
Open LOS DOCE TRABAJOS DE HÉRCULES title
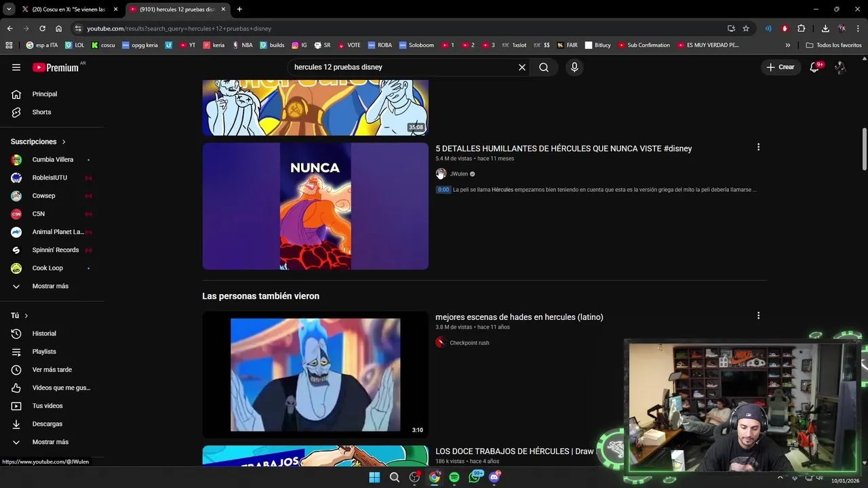[x=515, y=451]
